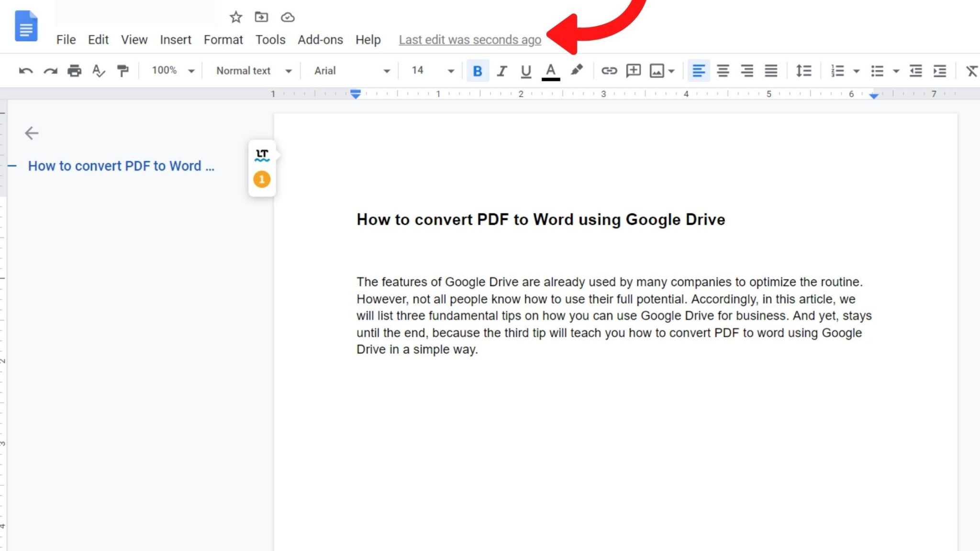980x551 pixels.
Task: Insert a link
Action: coord(609,71)
